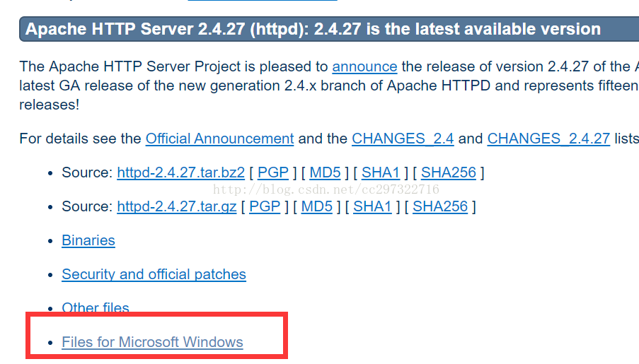Viewport: 639px width, 364px height.
Task: Open MD5 checksum for the tar.bz2 source
Action: [x=325, y=172]
